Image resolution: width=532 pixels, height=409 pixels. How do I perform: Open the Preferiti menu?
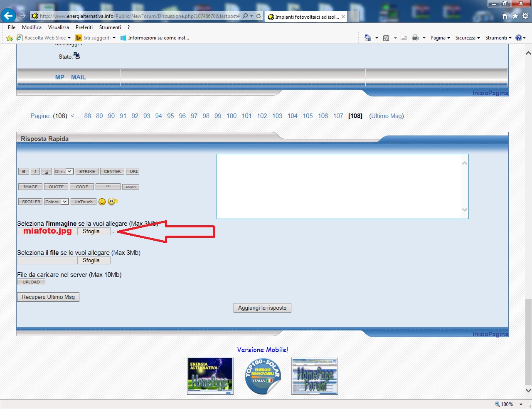[x=84, y=27]
